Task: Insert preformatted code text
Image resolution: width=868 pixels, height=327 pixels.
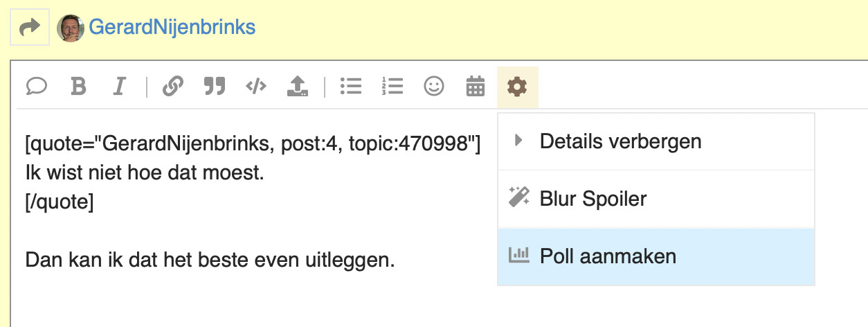Action: (x=256, y=87)
